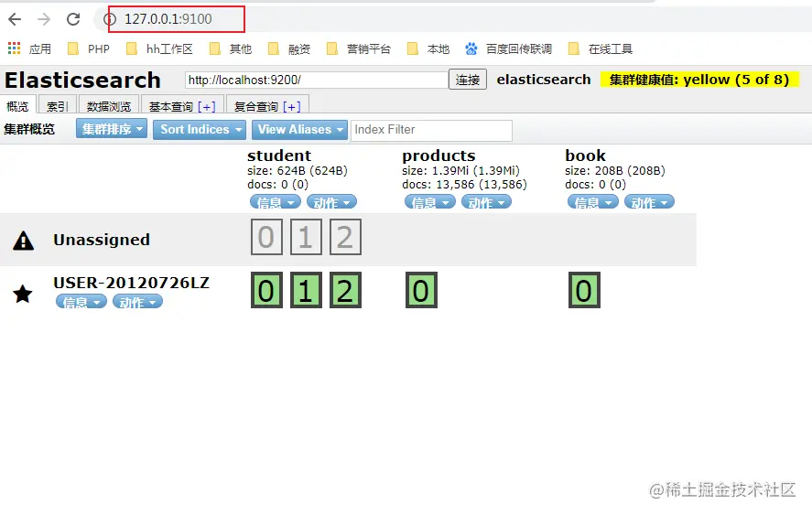The width and height of the screenshot is (812, 515).
Task: Open the 复合查询 tab
Action: tap(255, 107)
